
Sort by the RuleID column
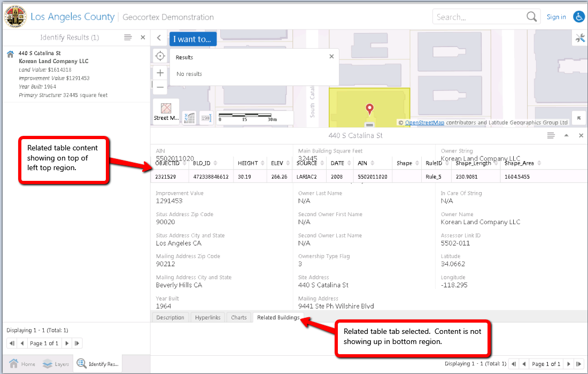(x=437, y=163)
